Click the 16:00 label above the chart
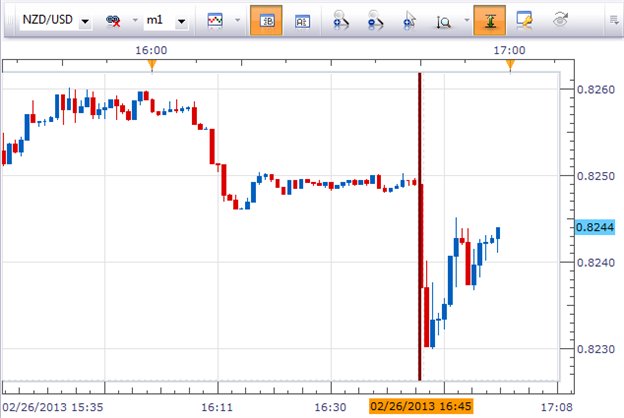Screen dimensions: 624x418 tap(151, 50)
